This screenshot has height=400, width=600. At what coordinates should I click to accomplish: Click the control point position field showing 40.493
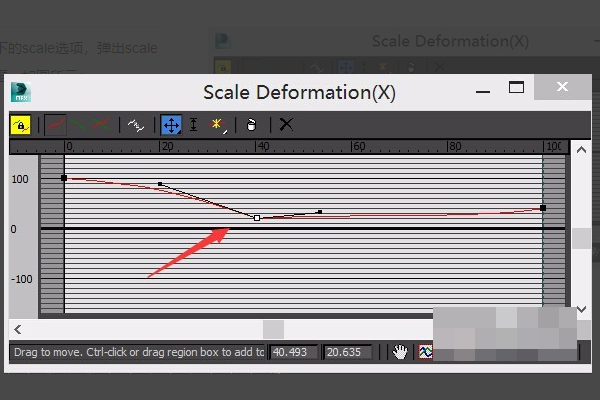tap(294, 352)
